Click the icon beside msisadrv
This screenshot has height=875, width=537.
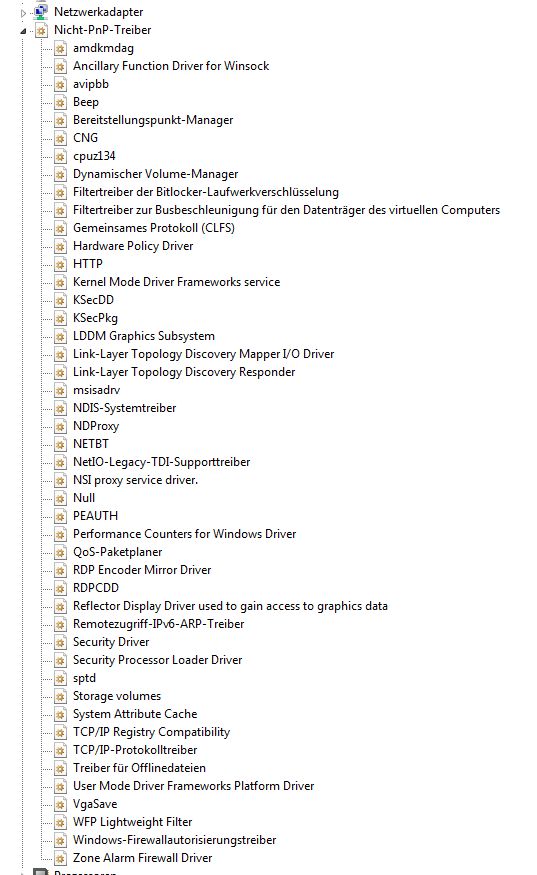pos(60,390)
